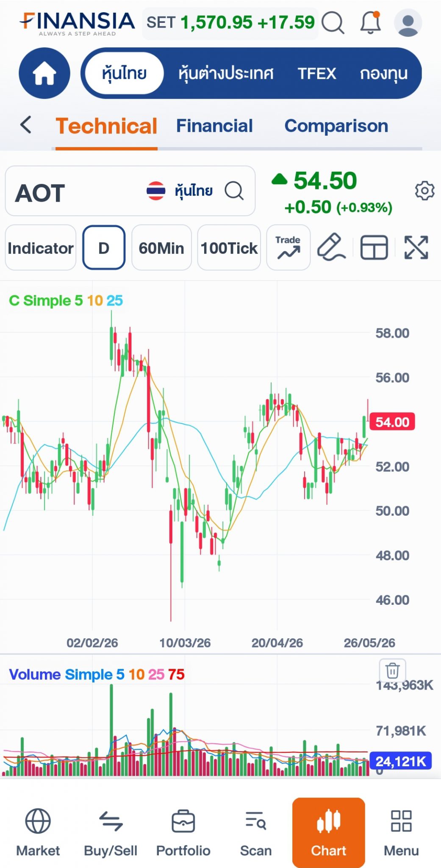The image size is (441, 868).
Task: Select the Technical tab
Action: (x=106, y=126)
